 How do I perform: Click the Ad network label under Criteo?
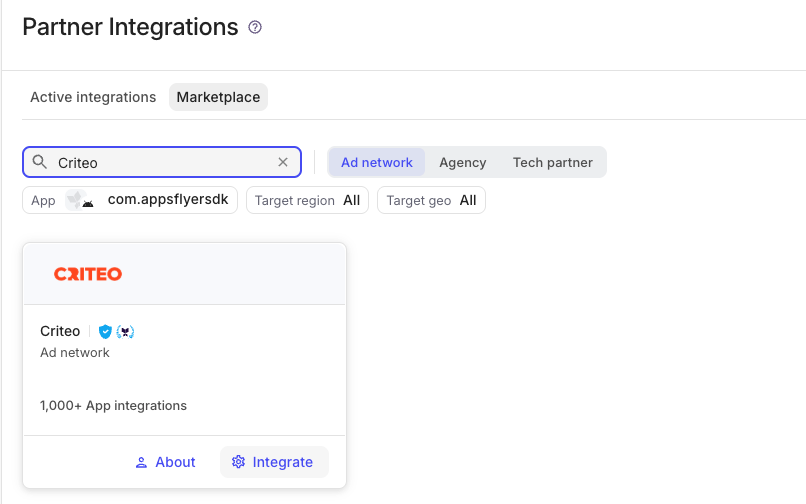pyautogui.click(x=75, y=353)
